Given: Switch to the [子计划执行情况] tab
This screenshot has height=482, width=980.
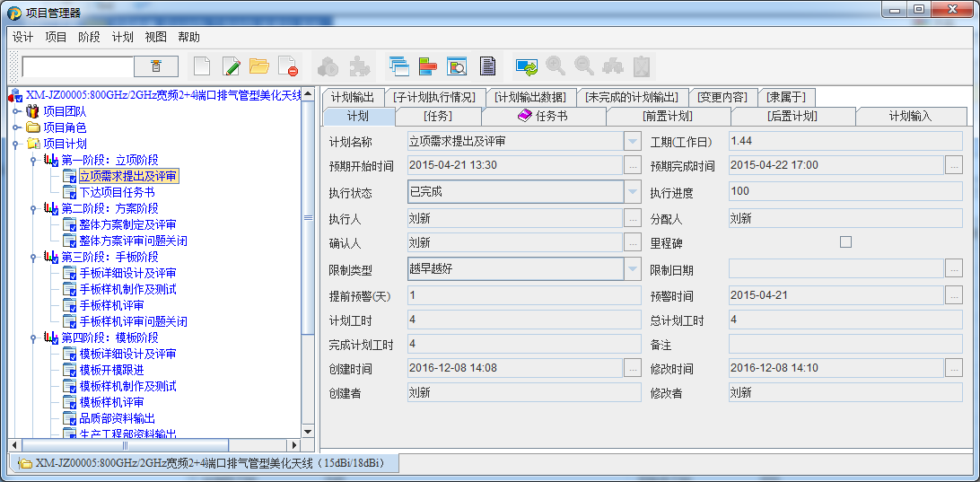Looking at the screenshot, I should click(434, 97).
